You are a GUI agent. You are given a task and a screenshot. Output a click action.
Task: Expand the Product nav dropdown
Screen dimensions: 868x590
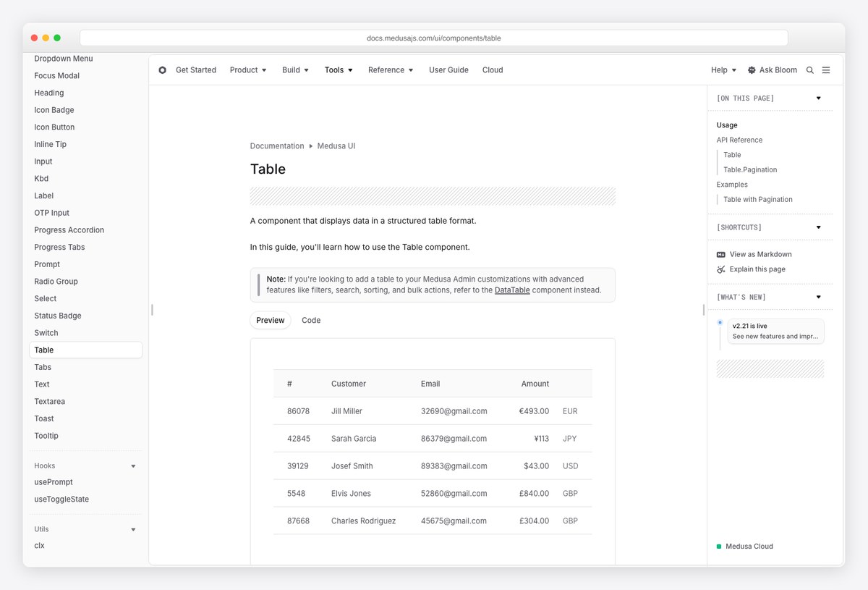[x=248, y=70]
